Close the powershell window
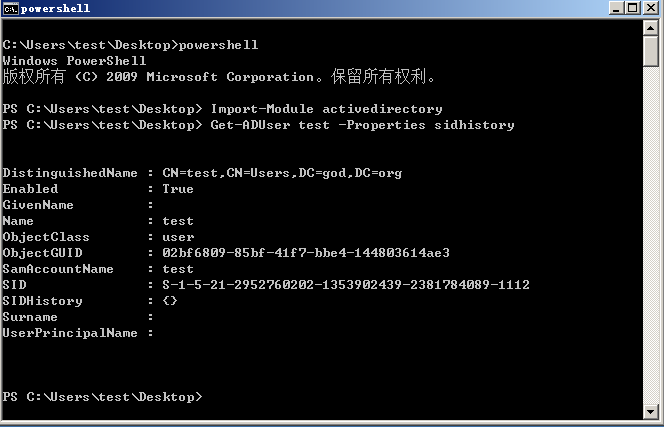Viewport: 664px width, 427px height. (651, 8)
